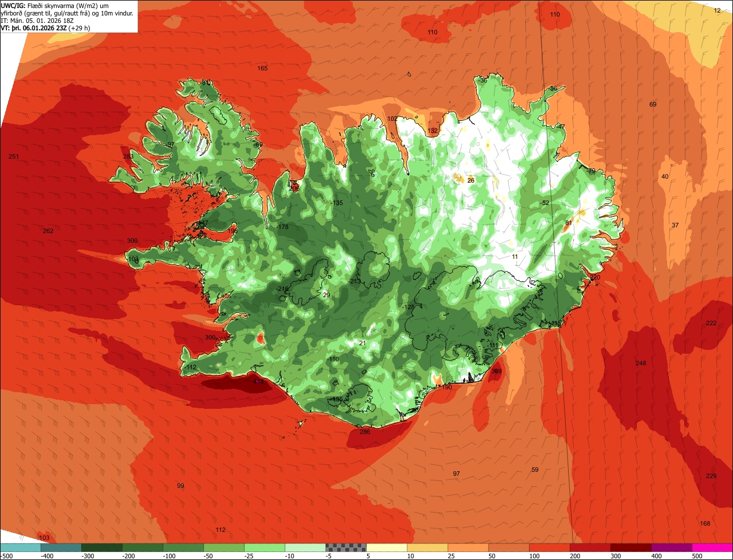Click the map value 81
Screen dimensions: 733x560
(x=569, y=223)
